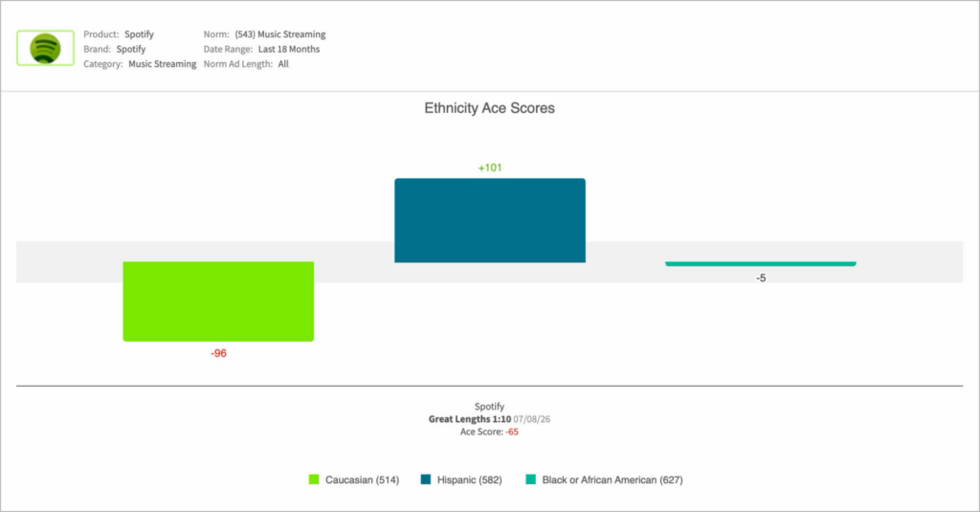Viewport: 980px width, 512px height.
Task: Click the Black or African American (627) label
Action: (612, 479)
